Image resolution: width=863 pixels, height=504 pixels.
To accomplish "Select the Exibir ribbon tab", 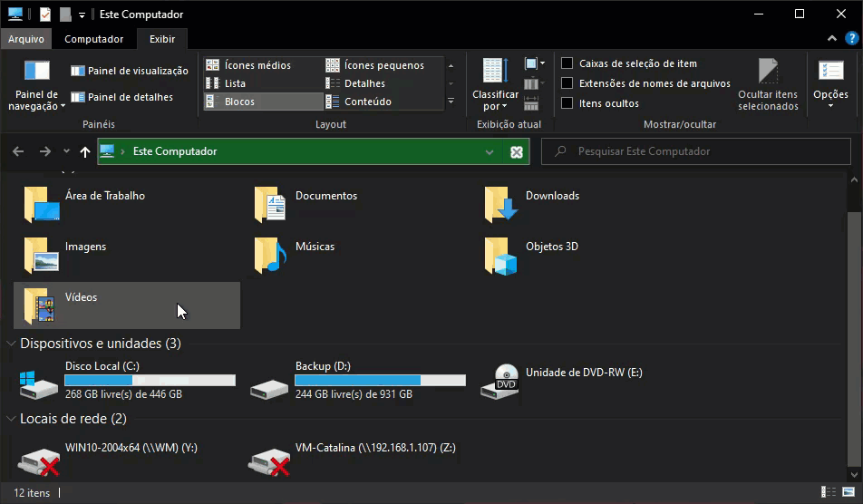I will pos(162,39).
